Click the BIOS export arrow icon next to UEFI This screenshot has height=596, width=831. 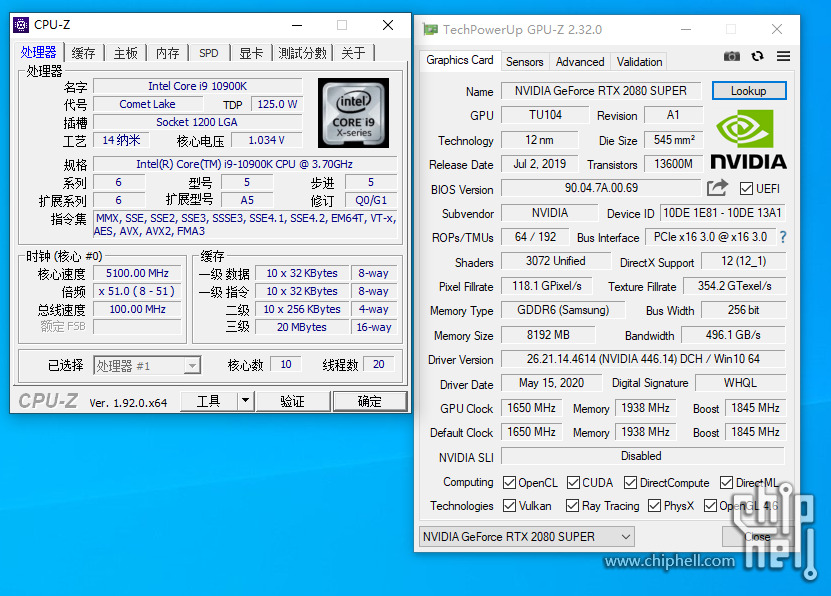pos(716,189)
